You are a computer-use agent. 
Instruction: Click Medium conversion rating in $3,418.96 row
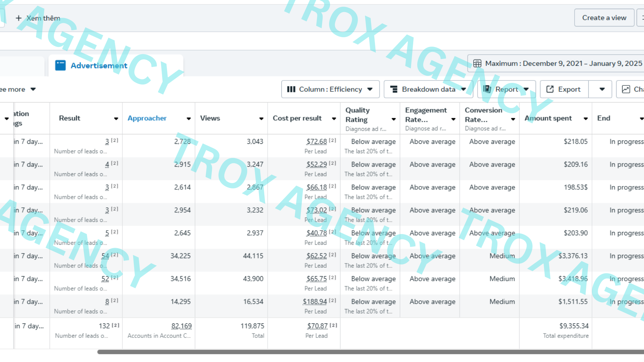(x=502, y=279)
